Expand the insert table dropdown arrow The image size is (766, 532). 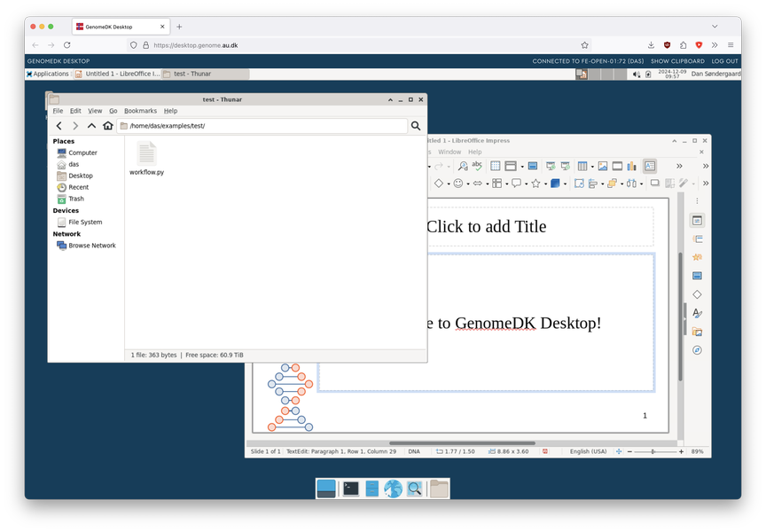pos(592,167)
